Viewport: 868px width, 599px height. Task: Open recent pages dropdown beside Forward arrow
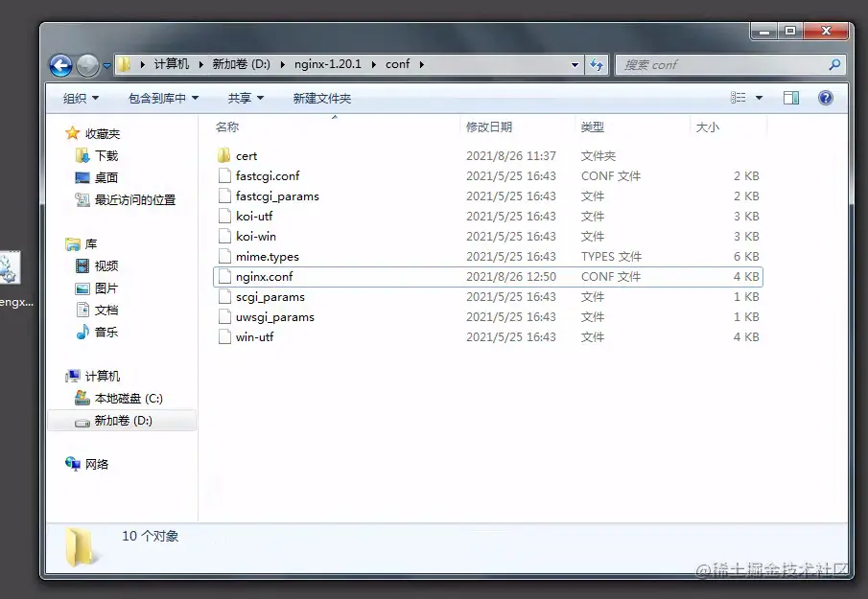[x=106, y=65]
